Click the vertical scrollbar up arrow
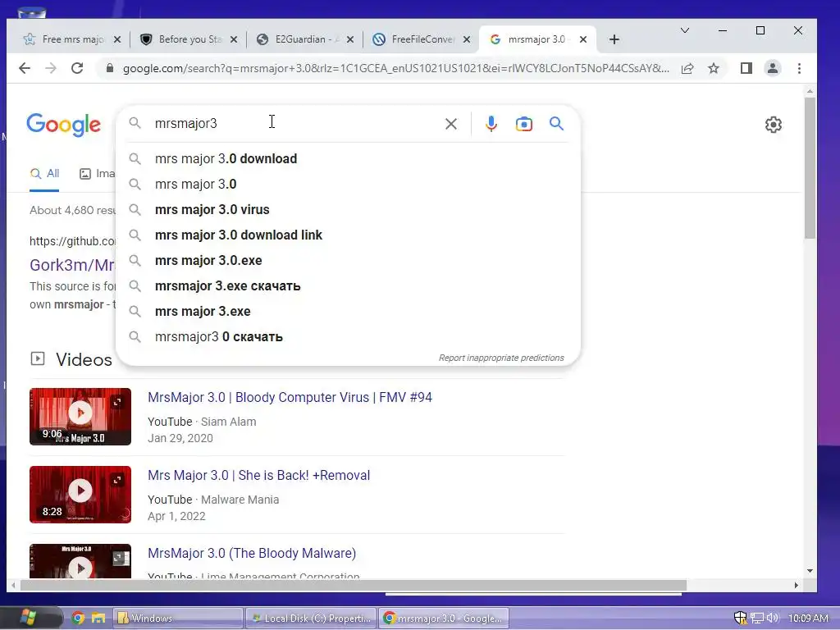This screenshot has width=840, height=630. [x=810, y=92]
